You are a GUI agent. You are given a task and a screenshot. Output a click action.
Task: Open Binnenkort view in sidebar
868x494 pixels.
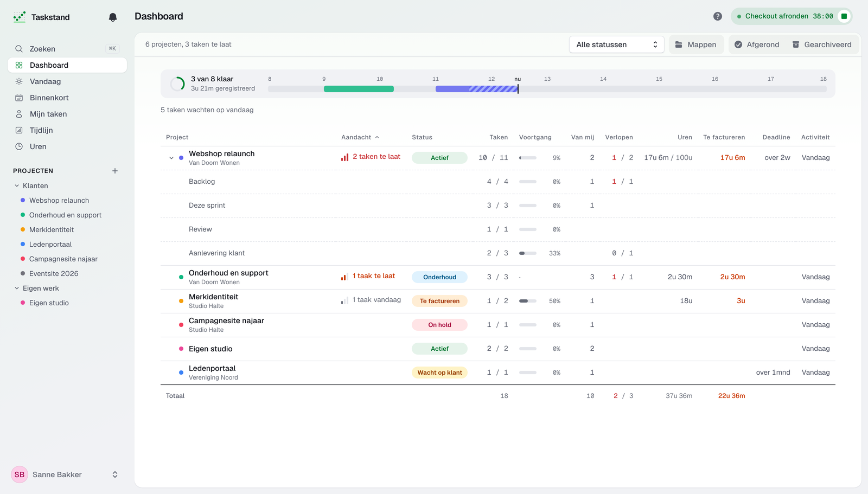pyautogui.click(x=67, y=98)
